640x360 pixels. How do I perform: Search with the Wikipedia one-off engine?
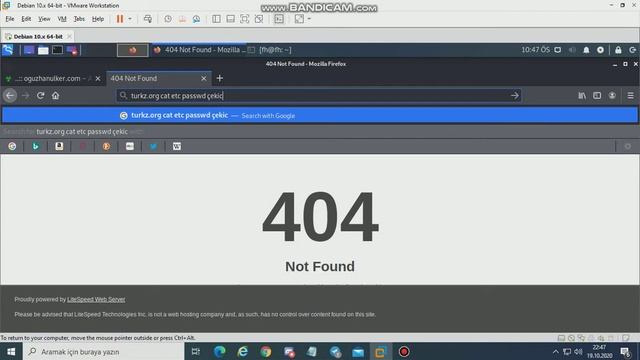[x=176, y=146]
